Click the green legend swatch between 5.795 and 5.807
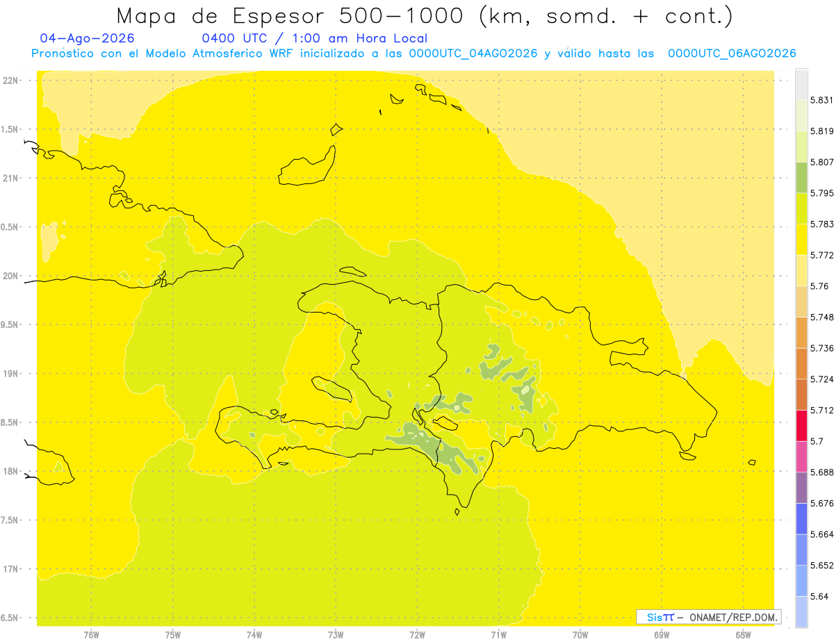 (801, 178)
